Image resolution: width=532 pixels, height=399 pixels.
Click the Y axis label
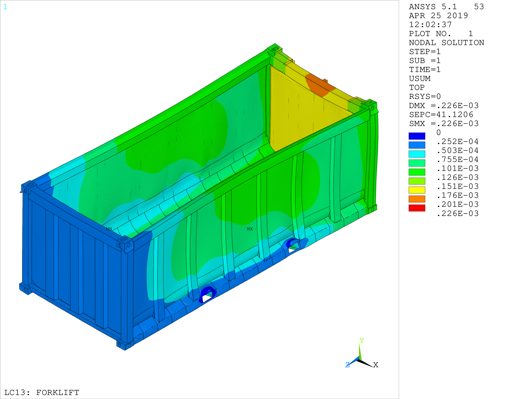coord(362,340)
